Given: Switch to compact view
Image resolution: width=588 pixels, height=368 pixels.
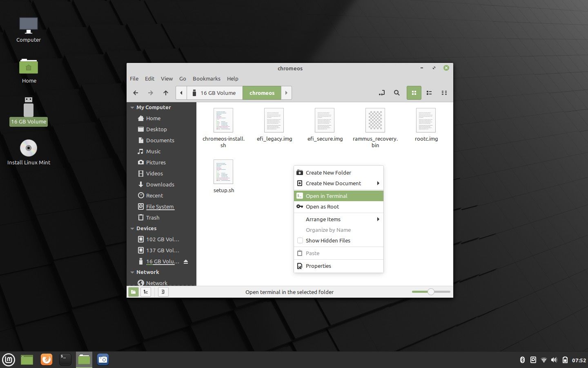Looking at the screenshot, I should [x=444, y=93].
